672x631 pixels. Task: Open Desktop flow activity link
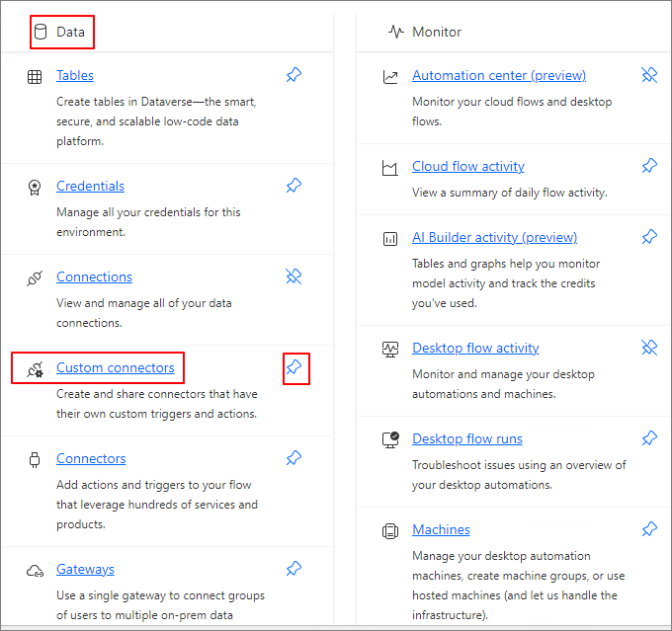coord(475,348)
